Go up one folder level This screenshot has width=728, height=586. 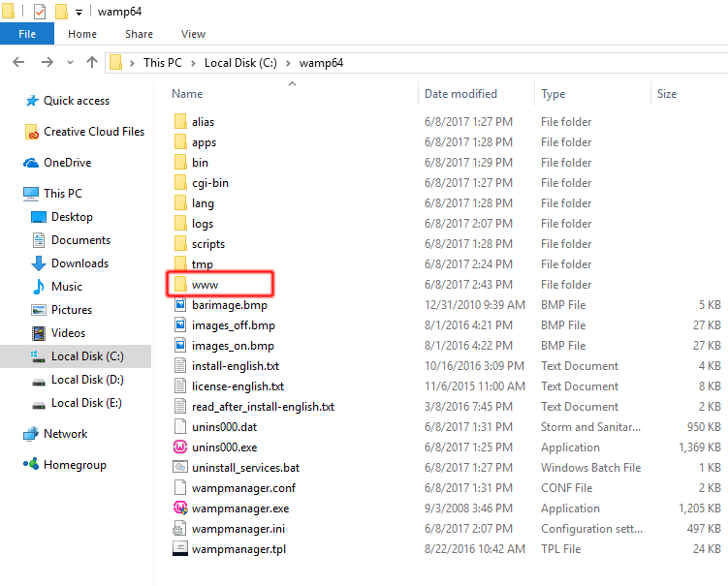click(92, 62)
